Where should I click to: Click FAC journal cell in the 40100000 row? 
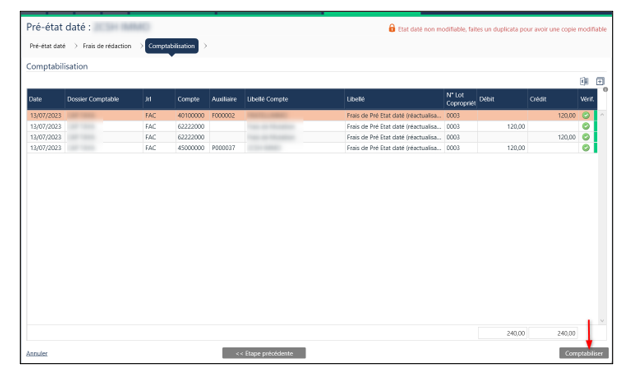159,116
